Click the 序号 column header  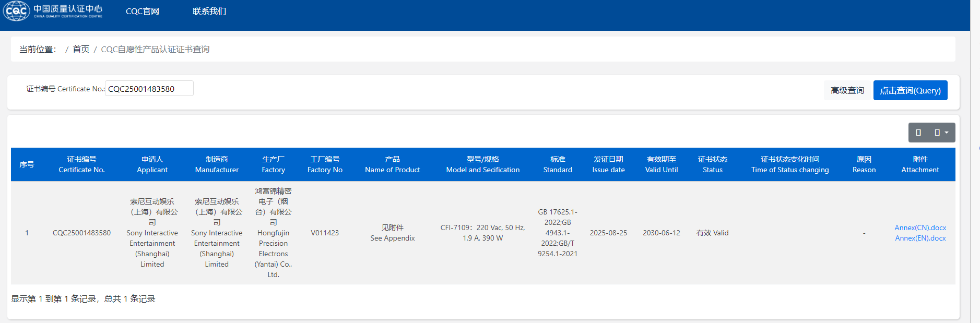[x=27, y=164]
